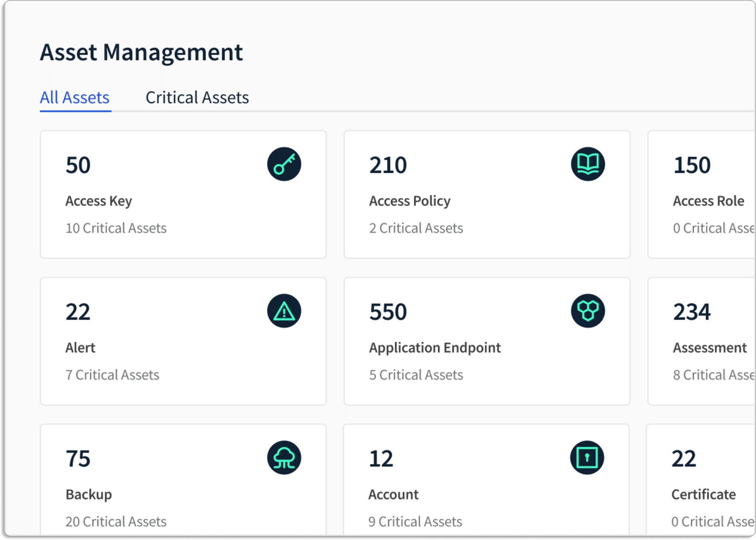Select the All Assets tab
This screenshot has height=540, width=756.
75,98
